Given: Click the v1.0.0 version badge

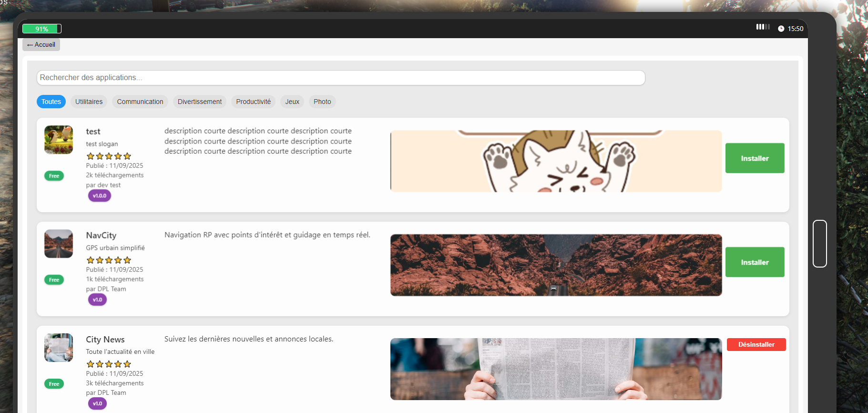Looking at the screenshot, I should click(100, 196).
